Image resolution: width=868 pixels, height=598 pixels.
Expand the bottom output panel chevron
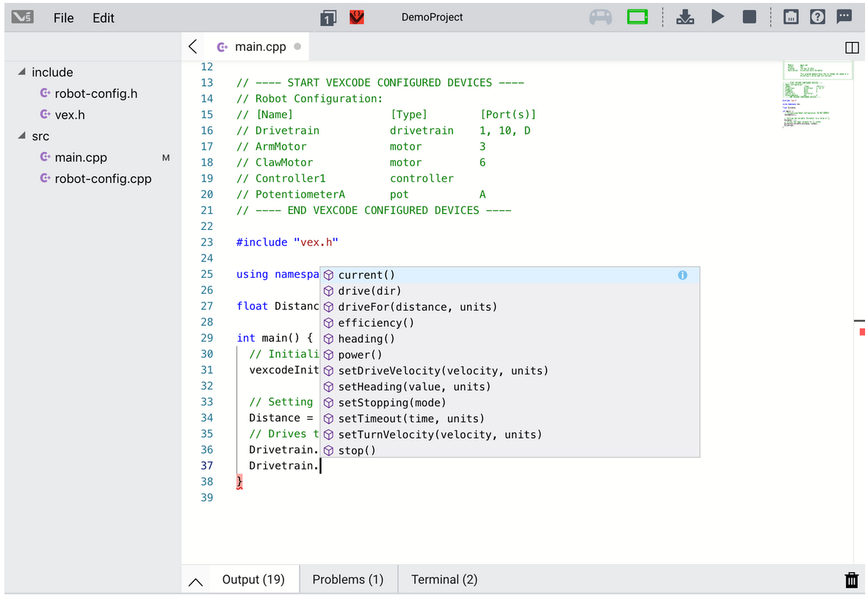(x=195, y=581)
